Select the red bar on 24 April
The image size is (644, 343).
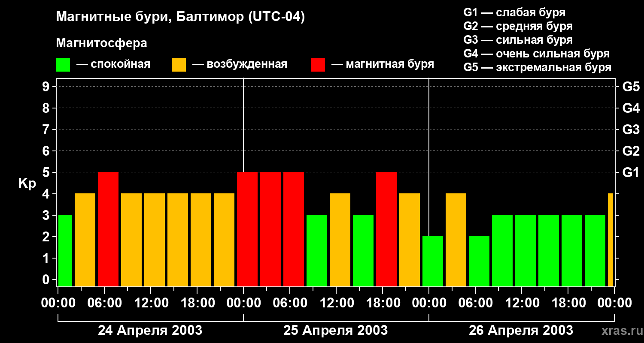pyautogui.click(x=108, y=229)
